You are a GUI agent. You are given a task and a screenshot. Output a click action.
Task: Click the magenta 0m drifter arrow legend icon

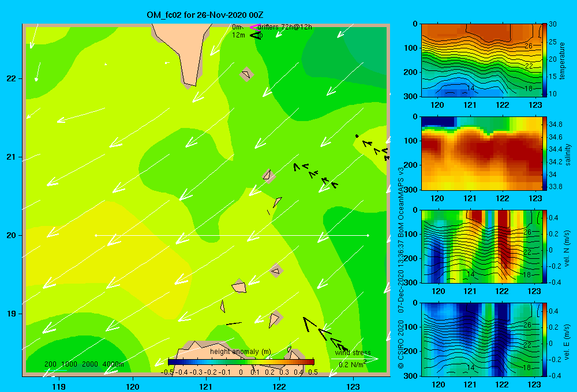click(x=254, y=27)
